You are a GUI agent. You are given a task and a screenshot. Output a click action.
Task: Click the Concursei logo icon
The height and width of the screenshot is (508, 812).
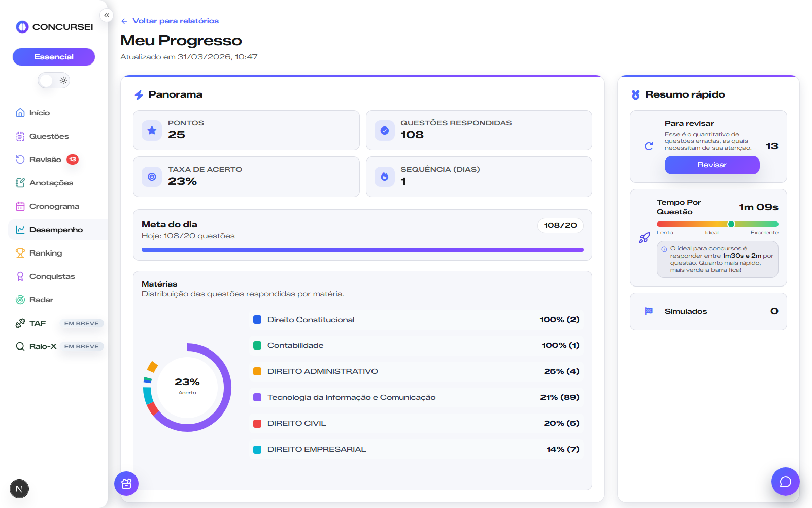tap(21, 27)
